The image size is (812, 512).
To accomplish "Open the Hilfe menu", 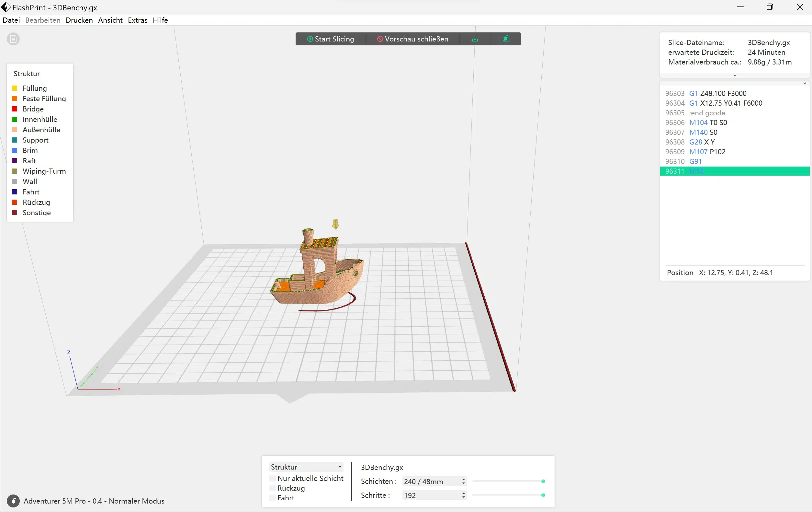I will tap(160, 20).
